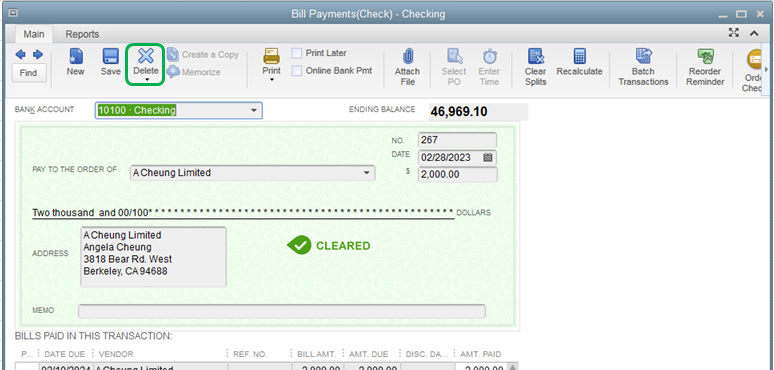Toggle the Online Bank Pmt checkbox
774x370 pixels.
(x=297, y=71)
